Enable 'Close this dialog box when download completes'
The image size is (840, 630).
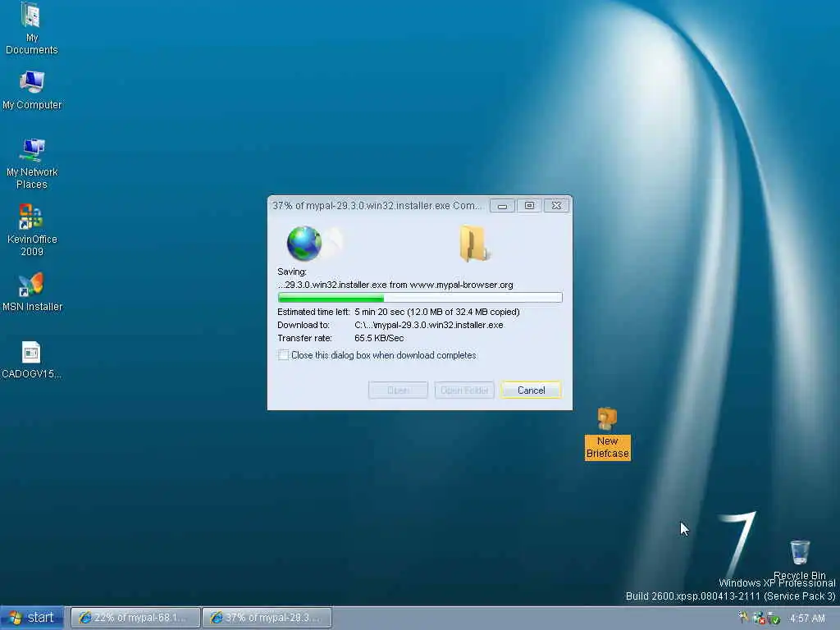click(x=283, y=355)
